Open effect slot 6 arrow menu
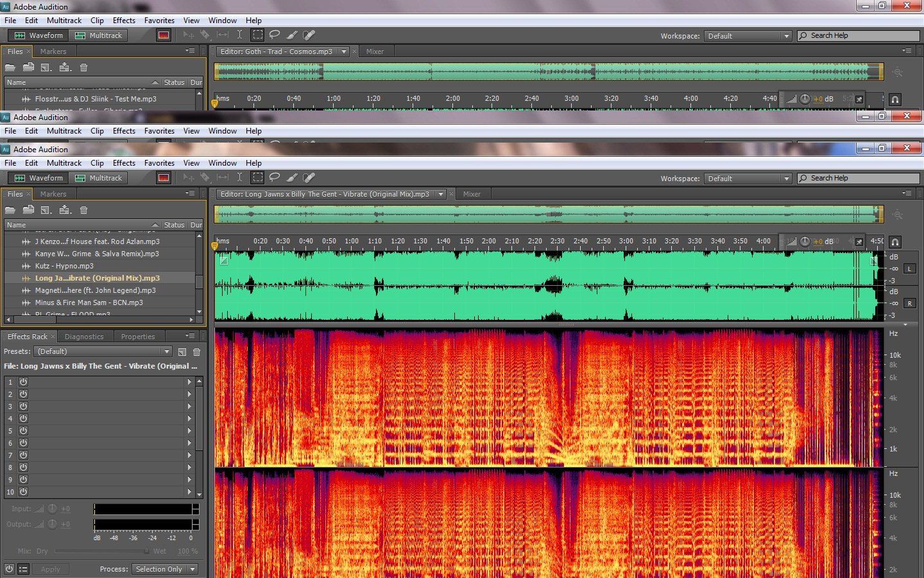Image resolution: width=924 pixels, height=578 pixels. (189, 442)
